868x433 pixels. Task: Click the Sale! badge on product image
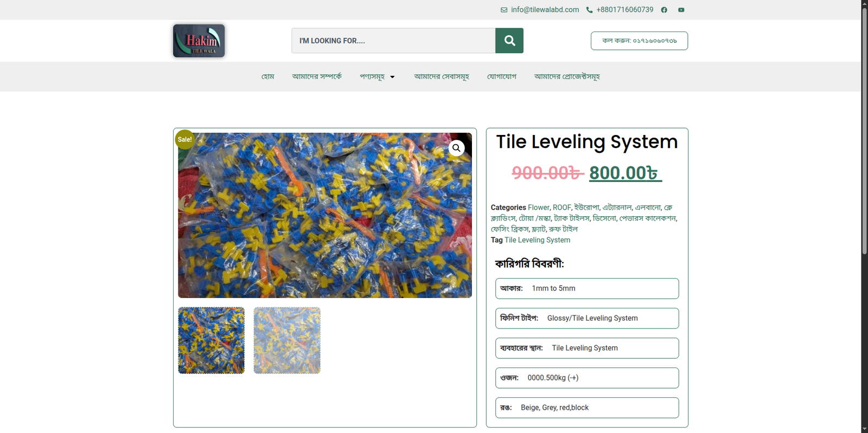(x=184, y=139)
